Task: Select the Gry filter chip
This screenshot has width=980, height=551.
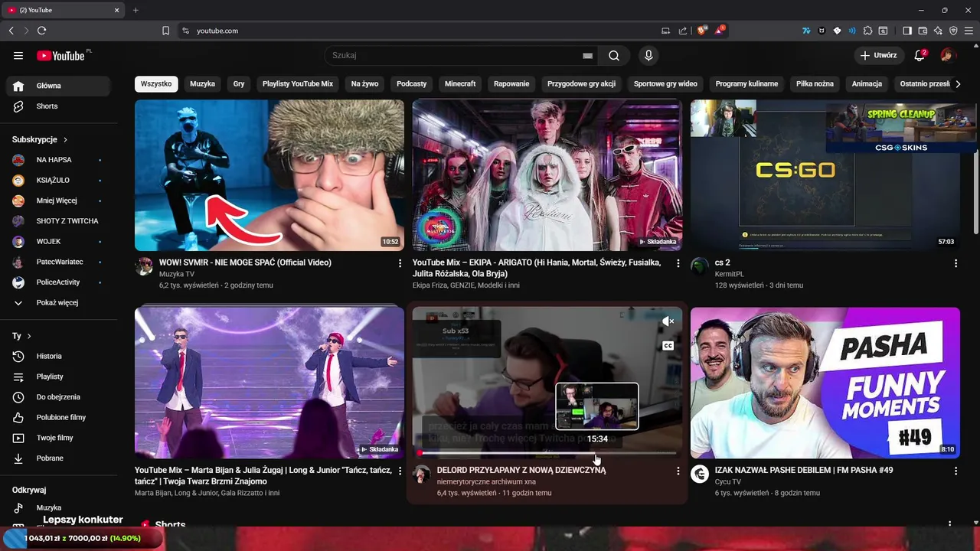Action: tap(239, 83)
